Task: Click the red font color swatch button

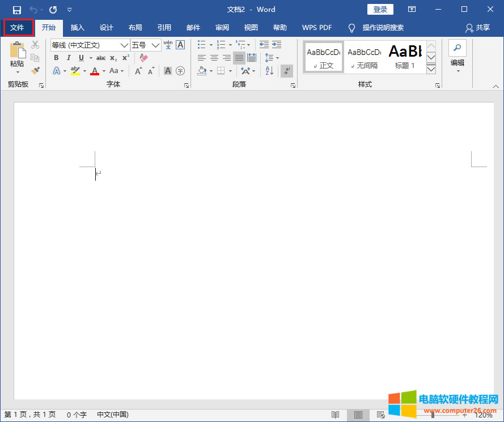Action: (x=95, y=71)
